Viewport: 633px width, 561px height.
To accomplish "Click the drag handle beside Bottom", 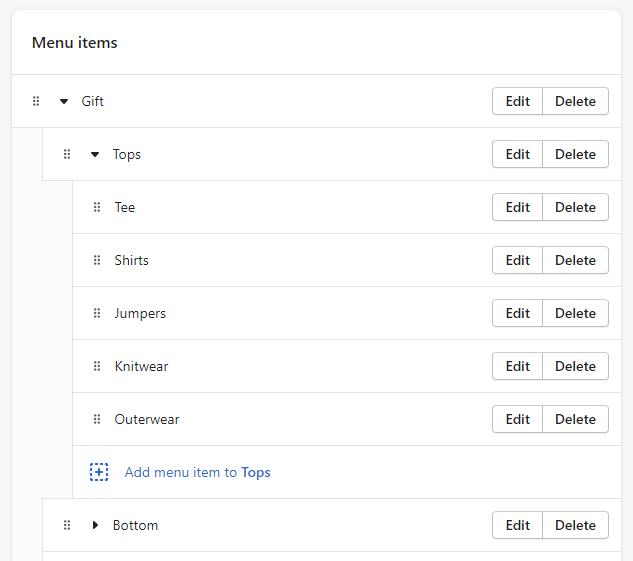I will click(67, 525).
